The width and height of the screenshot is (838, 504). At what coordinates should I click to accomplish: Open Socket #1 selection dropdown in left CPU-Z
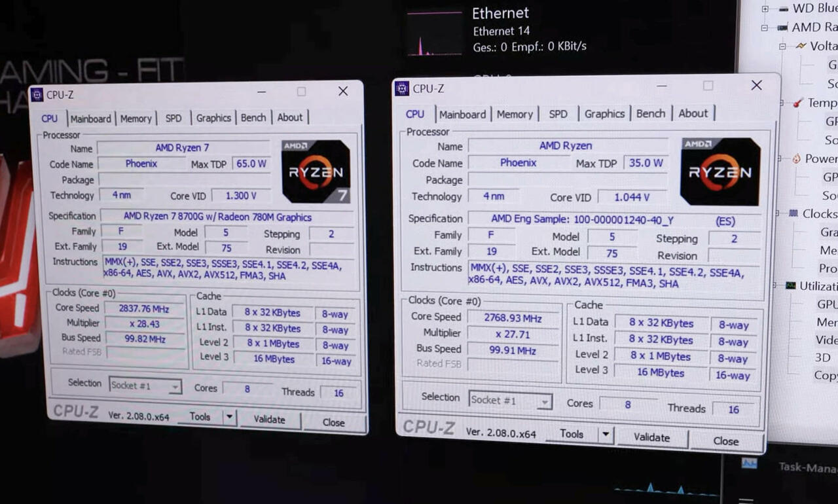(145, 386)
